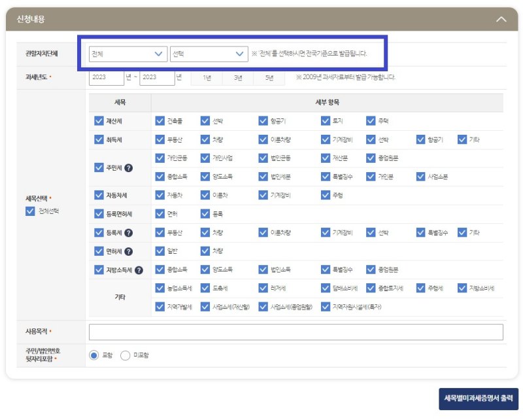Uncheck the 재산세 tax category checkbox
The image size is (523, 420).
click(x=99, y=120)
